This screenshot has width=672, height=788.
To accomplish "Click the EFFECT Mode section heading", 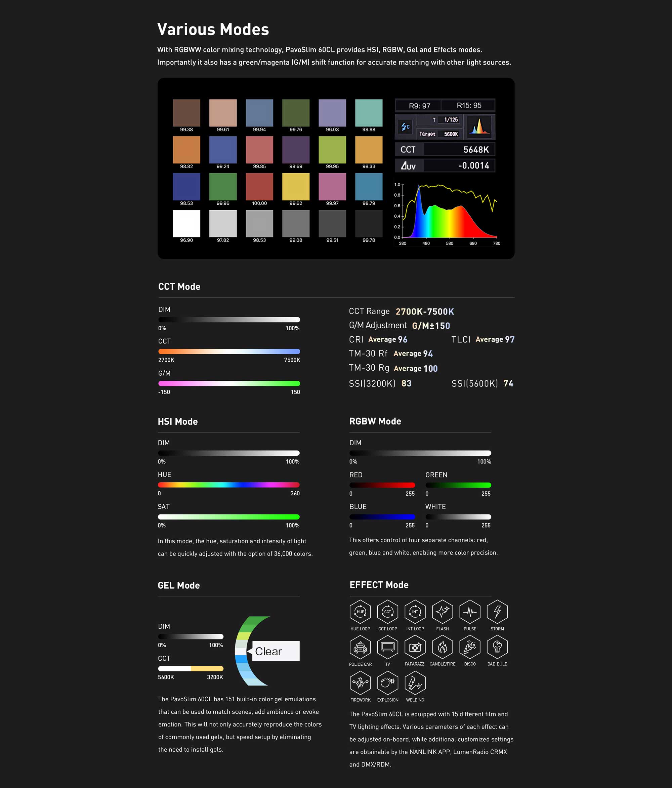I will click(379, 585).
